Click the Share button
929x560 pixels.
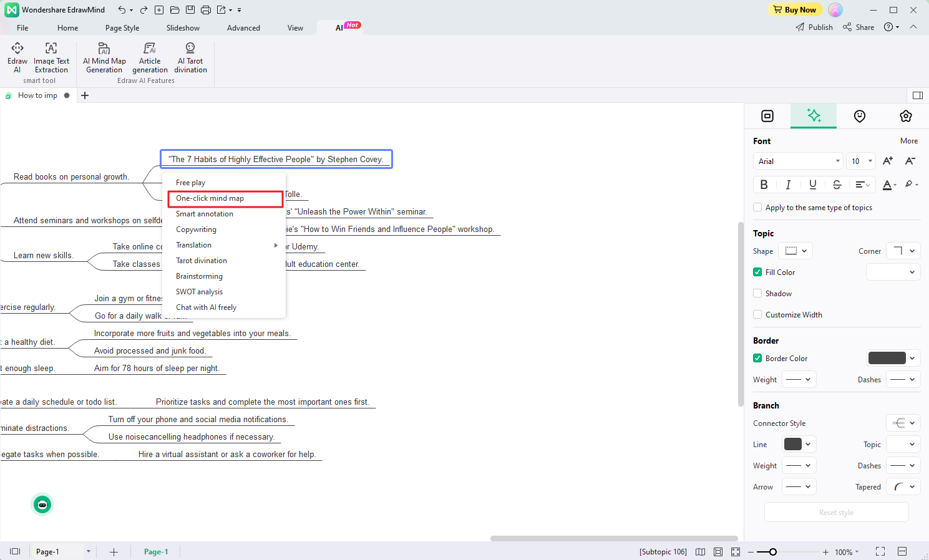coord(858,27)
